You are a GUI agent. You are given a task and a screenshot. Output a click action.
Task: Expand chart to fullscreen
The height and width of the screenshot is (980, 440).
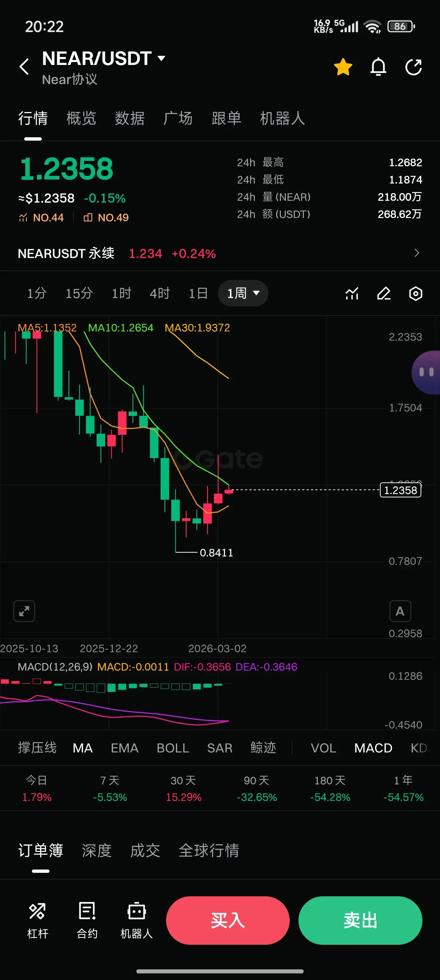24,611
